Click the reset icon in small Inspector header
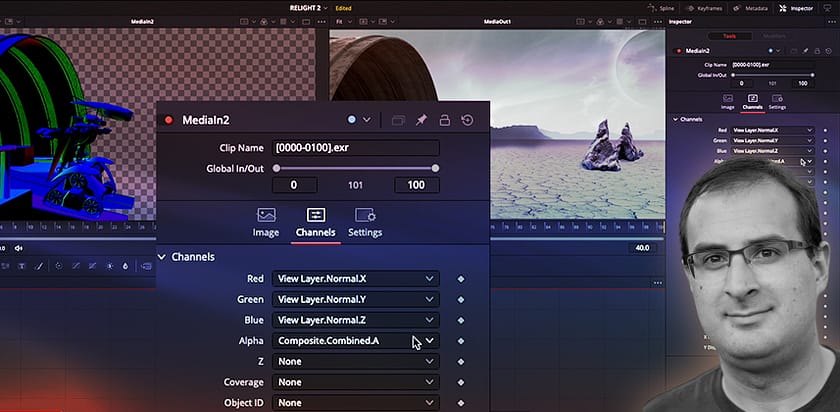This screenshot has width=840, height=412. [828, 51]
